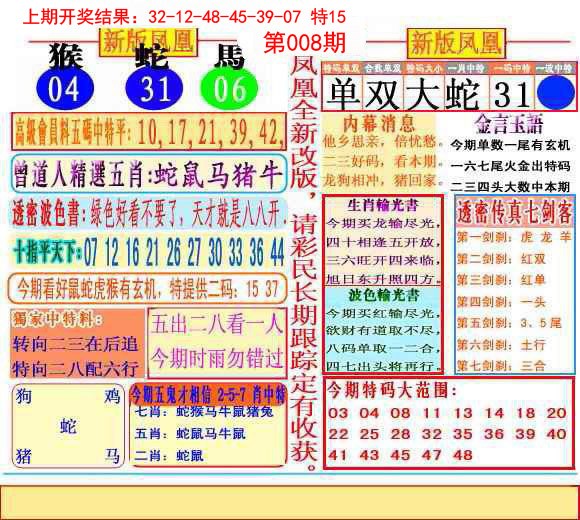Click the 金言玉語 heading
This screenshot has width=580, height=520.
509,124
